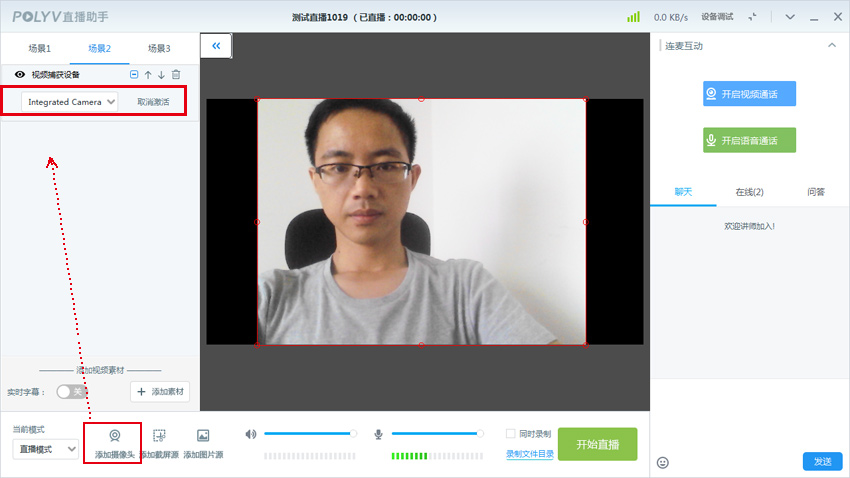The height and width of the screenshot is (478, 850).
Task: Click the 开启视频通话 video call button
Action: coord(749,94)
